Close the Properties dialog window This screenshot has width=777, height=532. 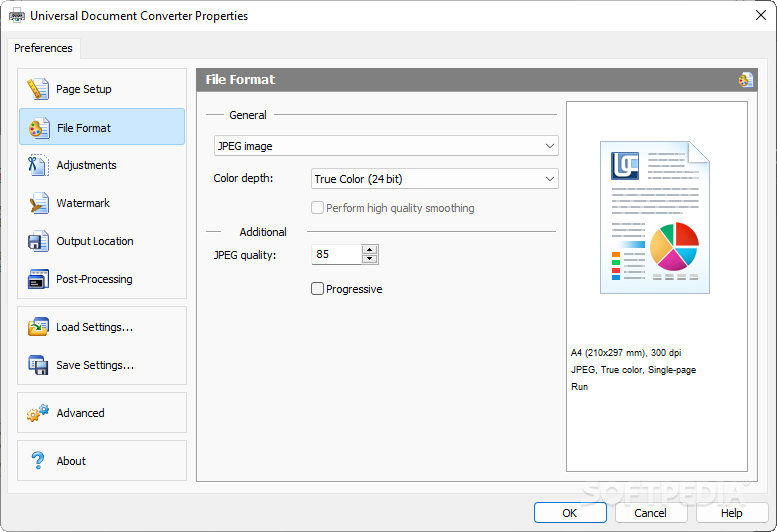click(761, 15)
